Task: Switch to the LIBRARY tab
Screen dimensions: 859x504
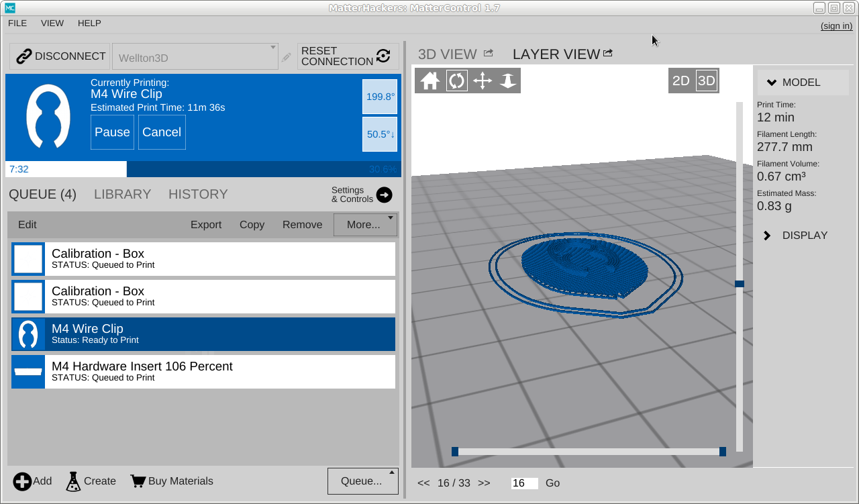Action: pos(122,194)
